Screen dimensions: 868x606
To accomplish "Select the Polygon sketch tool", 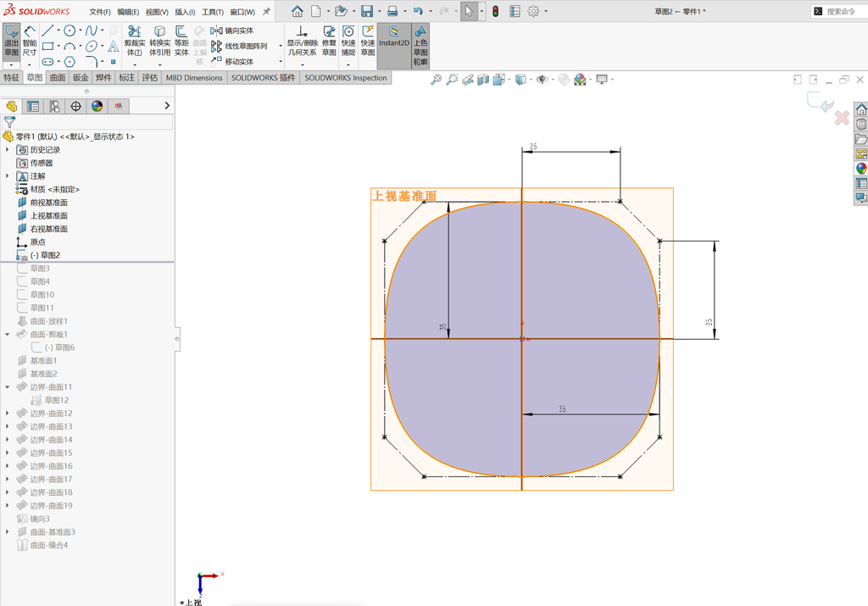I will (x=70, y=61).
